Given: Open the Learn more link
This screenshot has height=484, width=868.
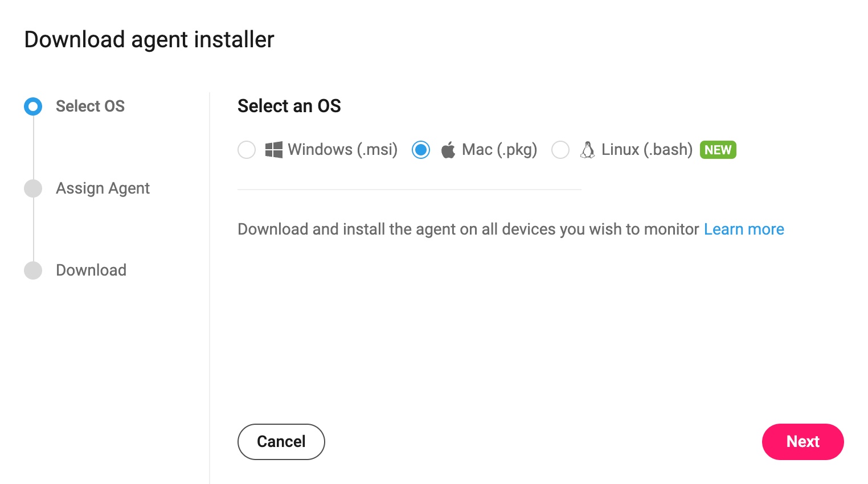Looking at the screenshot, I should [x=744, y=229].
